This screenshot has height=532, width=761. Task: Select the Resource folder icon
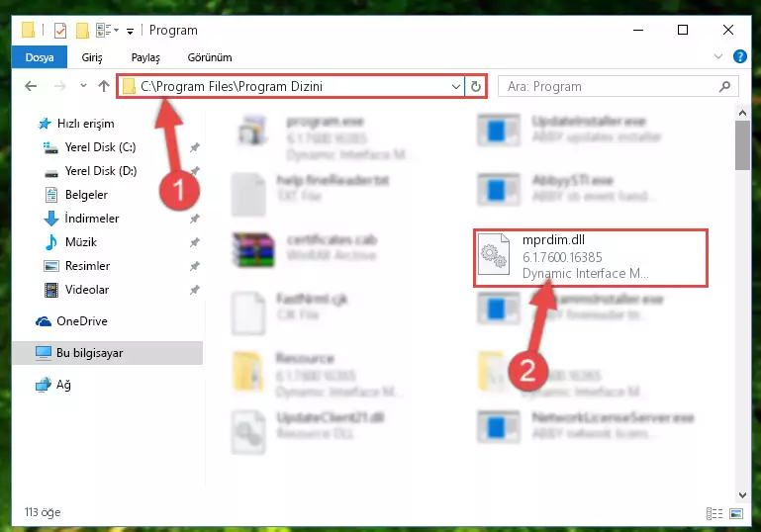(x=247, y=372)
